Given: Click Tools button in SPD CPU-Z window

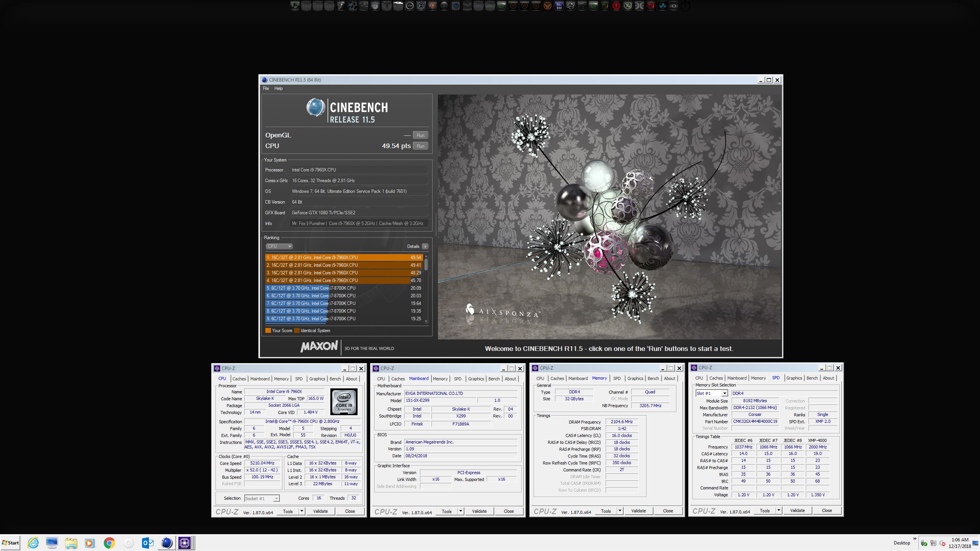Looking at the screenshot, I should point(764,510).
